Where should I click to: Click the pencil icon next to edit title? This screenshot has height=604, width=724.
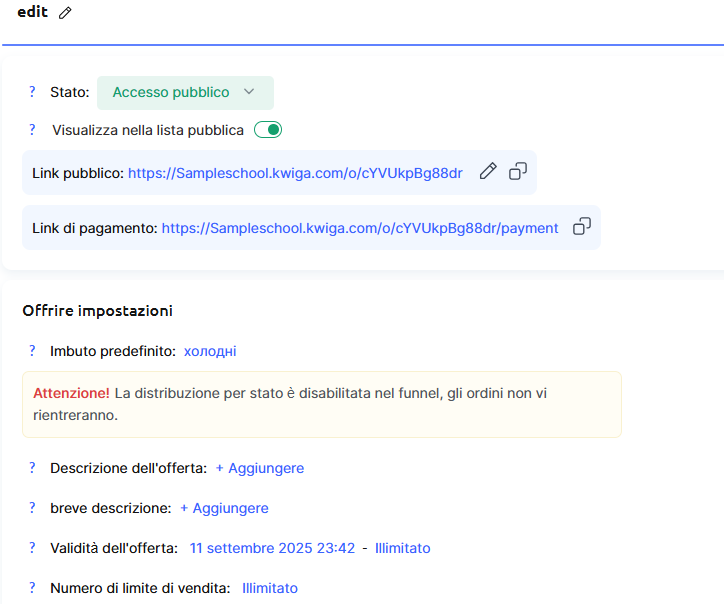point(66,13)
